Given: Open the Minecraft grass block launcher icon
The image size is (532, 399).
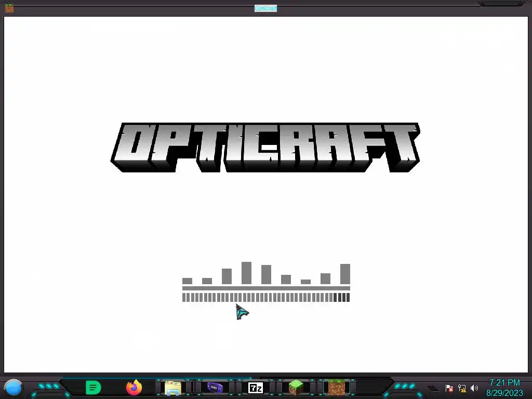Looking at the screenshot, I should click(296, 388).
